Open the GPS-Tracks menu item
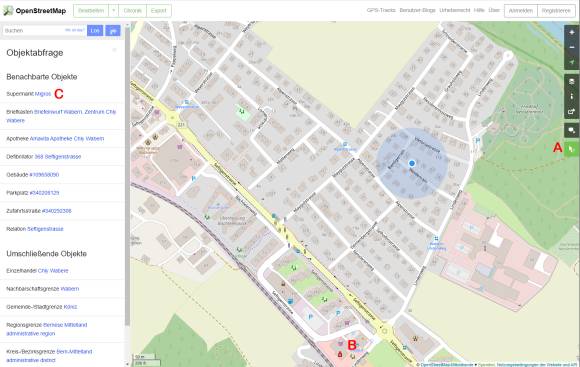Screen dimensions: 580x367 381,10
